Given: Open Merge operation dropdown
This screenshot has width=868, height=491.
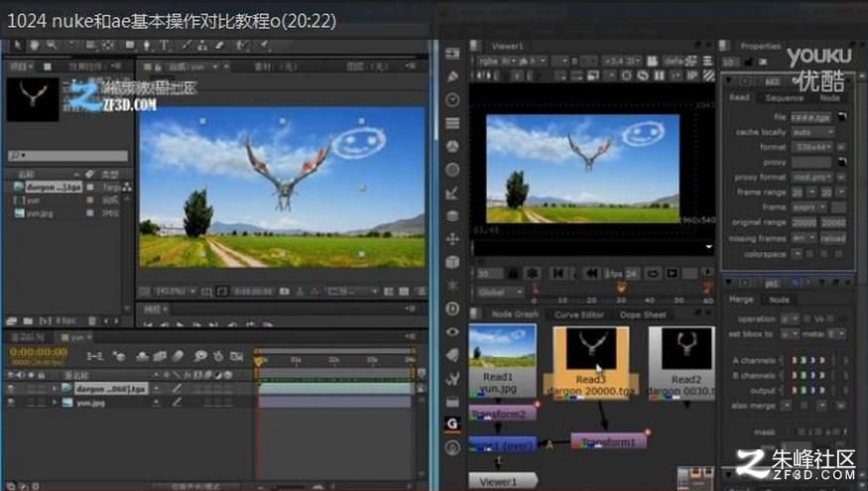Looking at the screenshot, I should pos(790,319).
